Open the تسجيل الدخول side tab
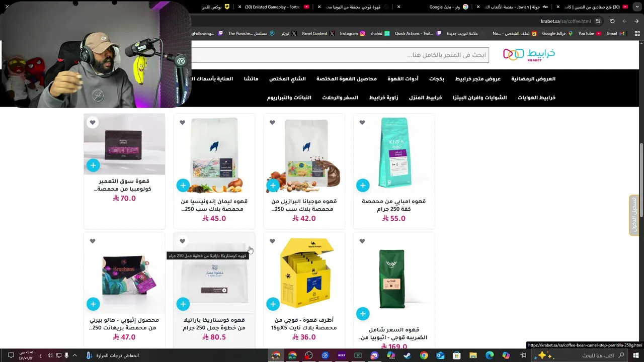The width and height of the screenshot is (644, 362). pos(634,215)
